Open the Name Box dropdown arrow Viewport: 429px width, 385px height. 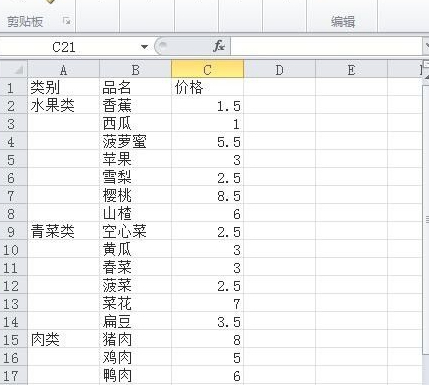click(144, 47)
